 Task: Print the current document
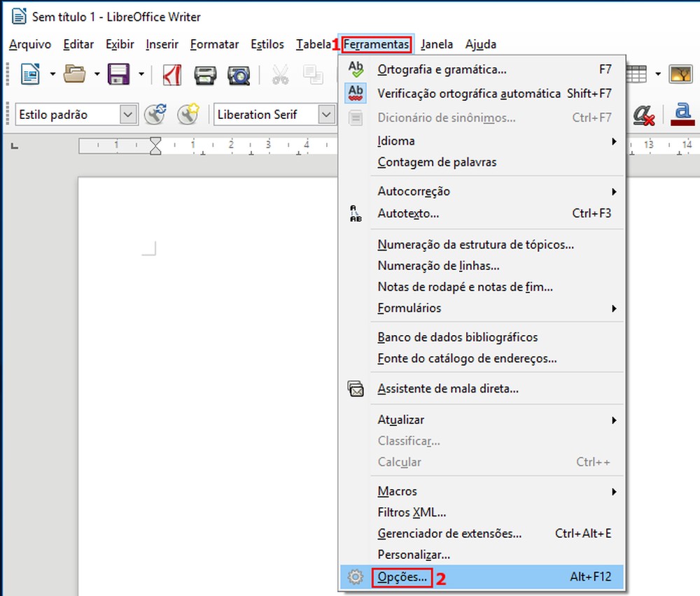(205, 75)
